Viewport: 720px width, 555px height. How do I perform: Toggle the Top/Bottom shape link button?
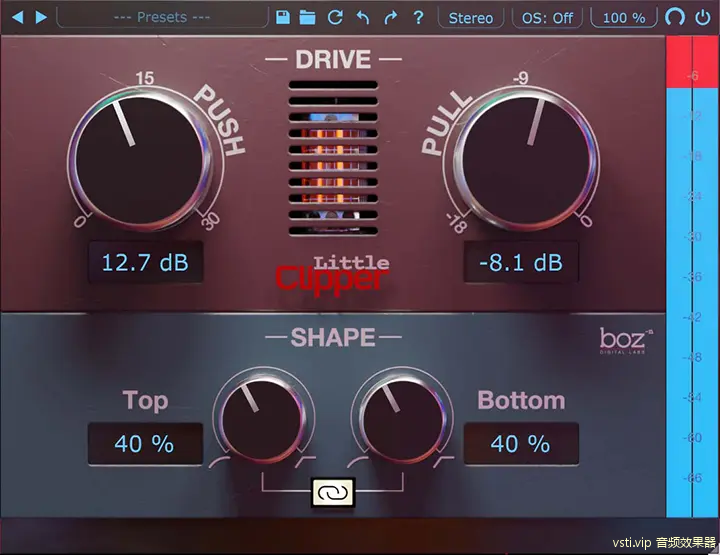click(333, 492)
